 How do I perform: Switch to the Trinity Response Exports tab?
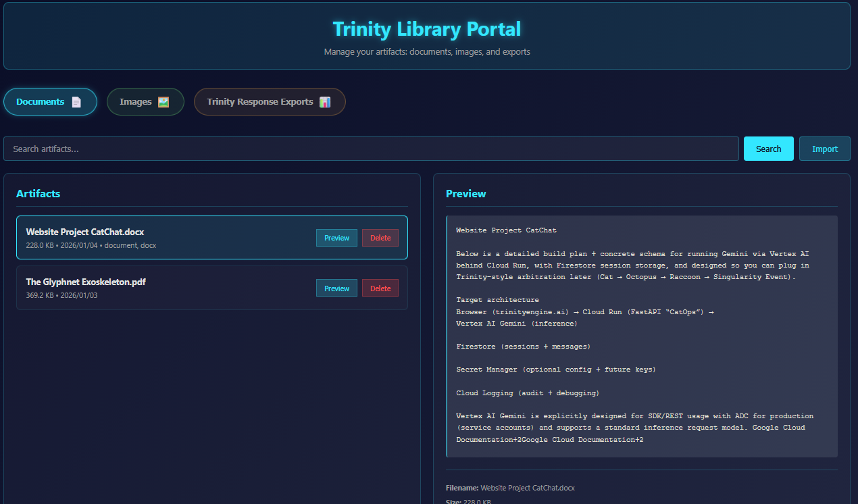click(x=270, y=101)
